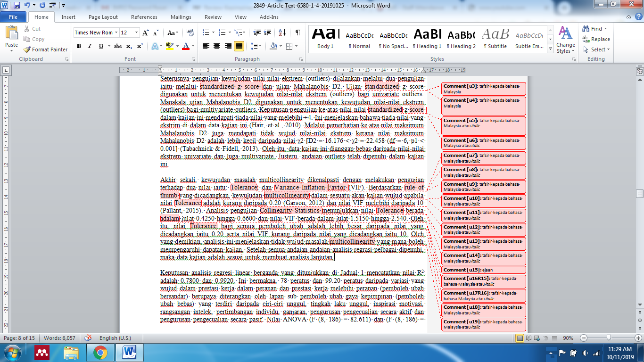Open the Select dropdown in Editing group
The image size is (644, 362).
click(x=597, y=49)
